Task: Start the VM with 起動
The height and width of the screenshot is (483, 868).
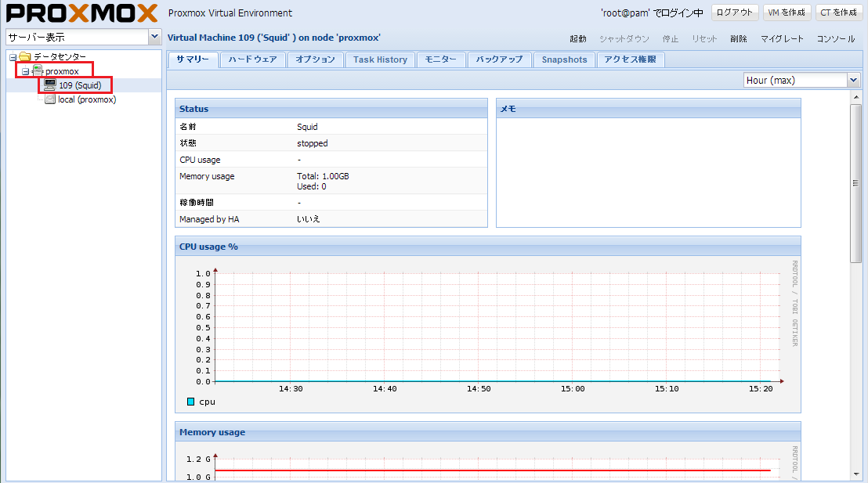Action: (x=577, y=38)
